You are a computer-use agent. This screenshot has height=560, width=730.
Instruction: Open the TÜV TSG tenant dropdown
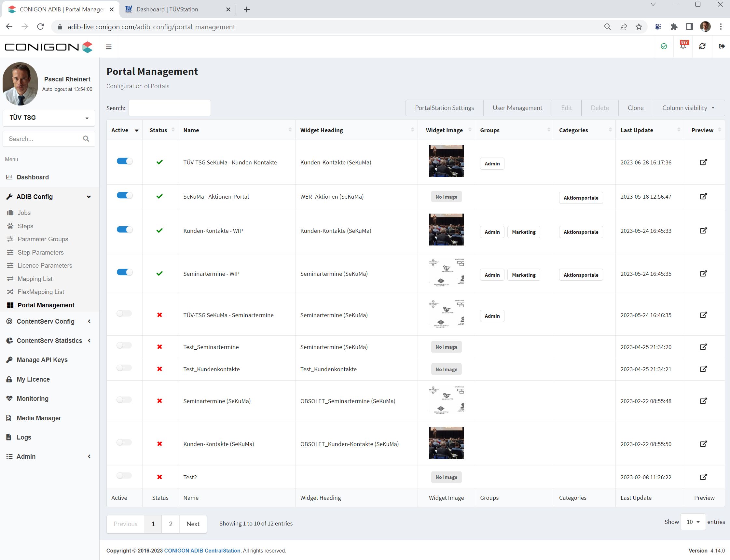click(x=48, y=118)
